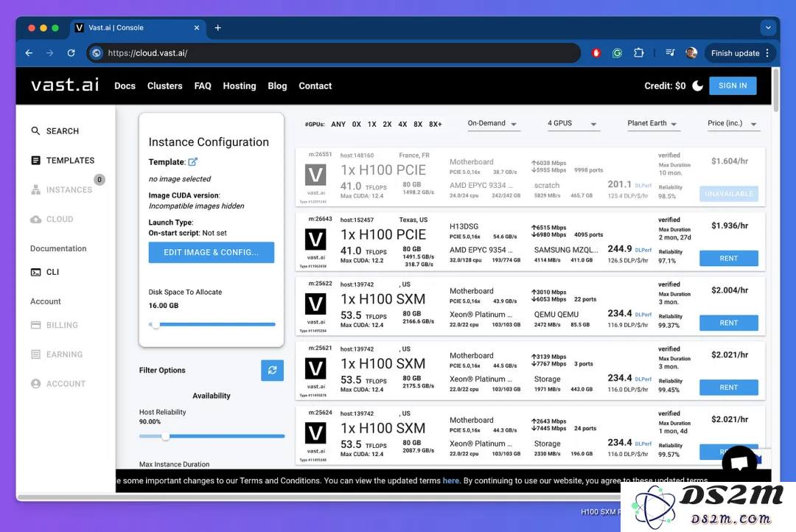Open Account in the sidebar
Viewport: 796px width, 532px height.
pyautogui.click(x=58, y=384)
